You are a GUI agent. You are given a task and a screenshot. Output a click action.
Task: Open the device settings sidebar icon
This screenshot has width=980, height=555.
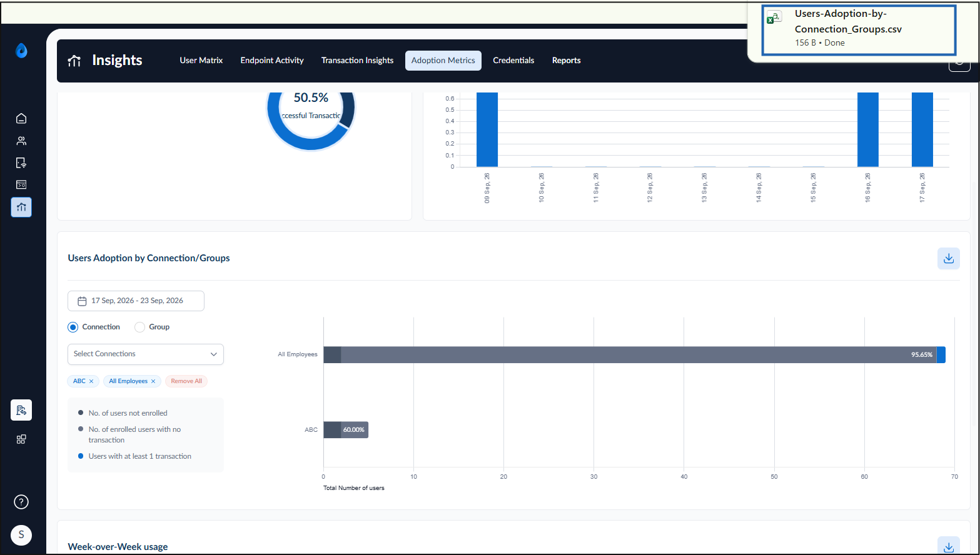tap(21, 162)
